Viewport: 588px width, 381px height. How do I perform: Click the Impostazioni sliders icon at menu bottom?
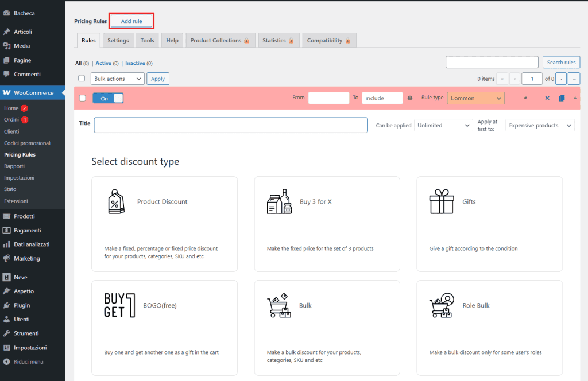(6, 348)
